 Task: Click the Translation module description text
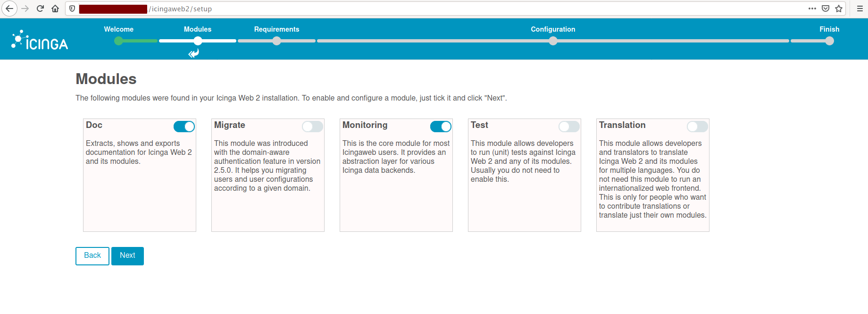click(652, 179)
